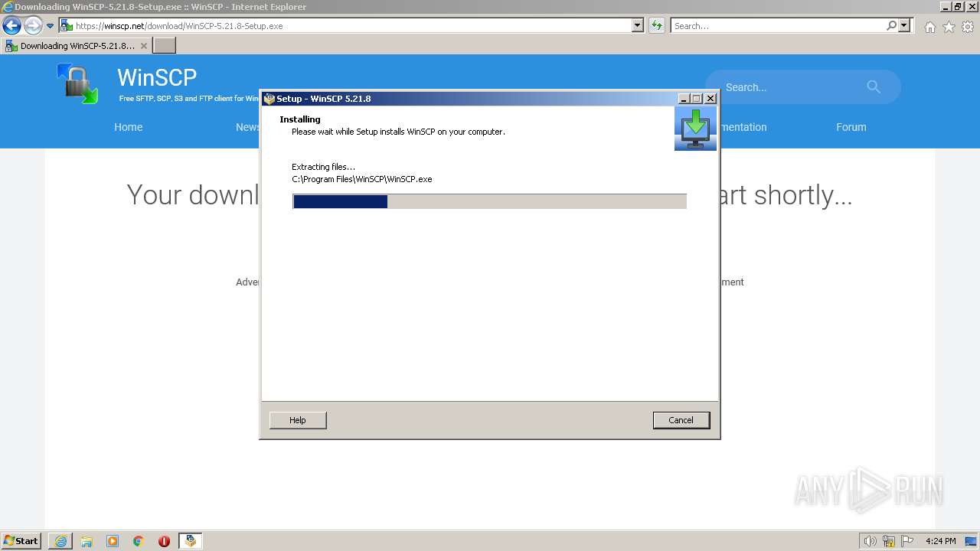The height and width of the screenshot is (551, 980).
Task: Open Internet Explorer from the taskbar
Action: coord(60,541)
